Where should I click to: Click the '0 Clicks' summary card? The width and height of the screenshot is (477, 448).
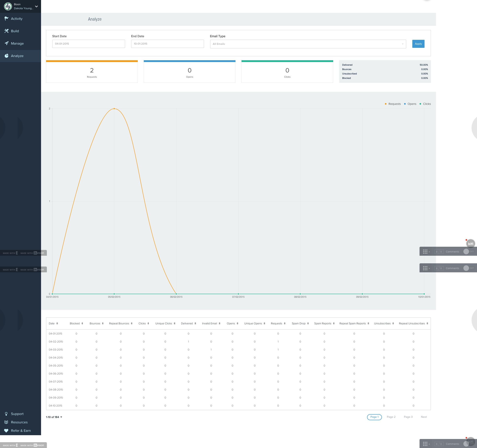(x=287, y=71)
